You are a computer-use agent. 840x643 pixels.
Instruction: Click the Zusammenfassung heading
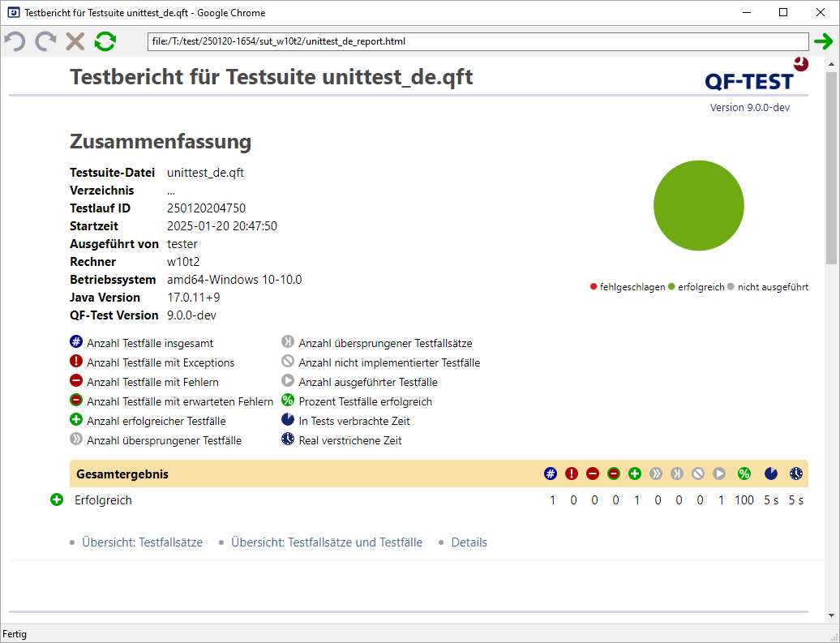click(x=161, y=141)
